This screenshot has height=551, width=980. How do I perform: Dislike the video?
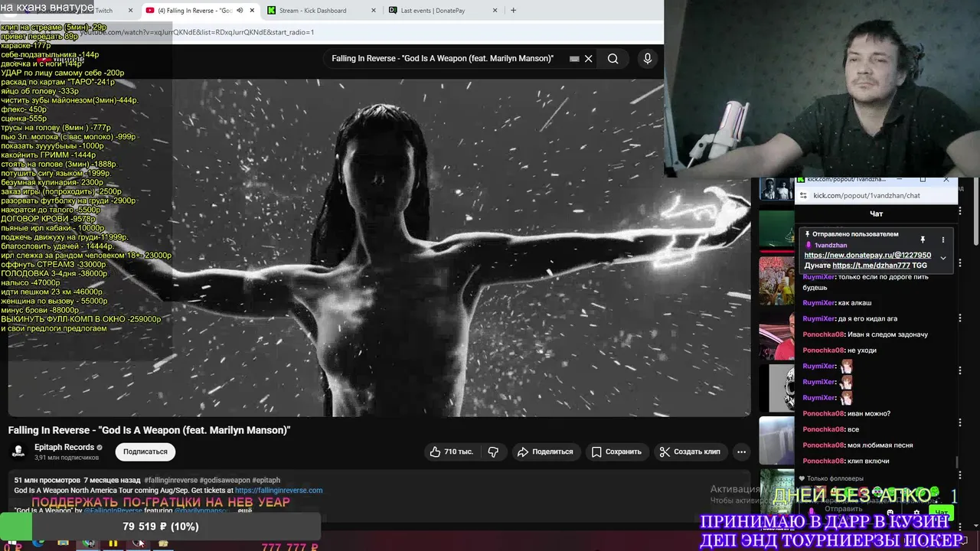[x=494, y=452]
